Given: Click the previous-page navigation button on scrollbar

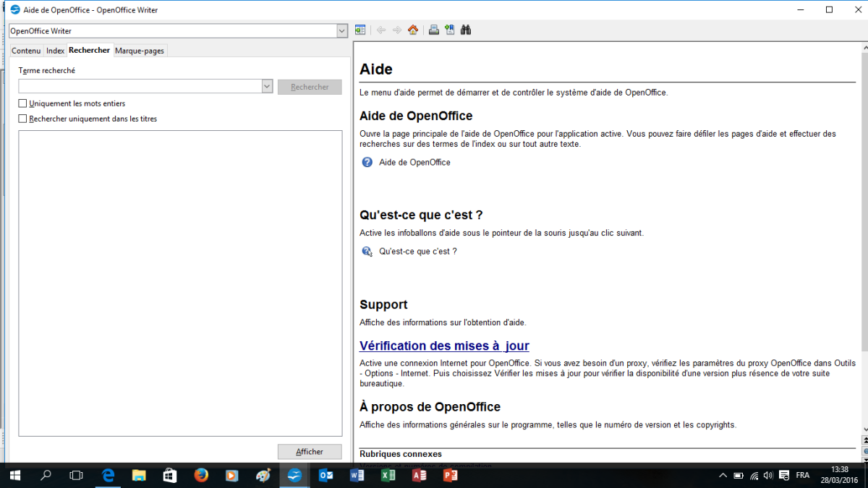Looking at the screenshot, I should [x=864, y=440].
